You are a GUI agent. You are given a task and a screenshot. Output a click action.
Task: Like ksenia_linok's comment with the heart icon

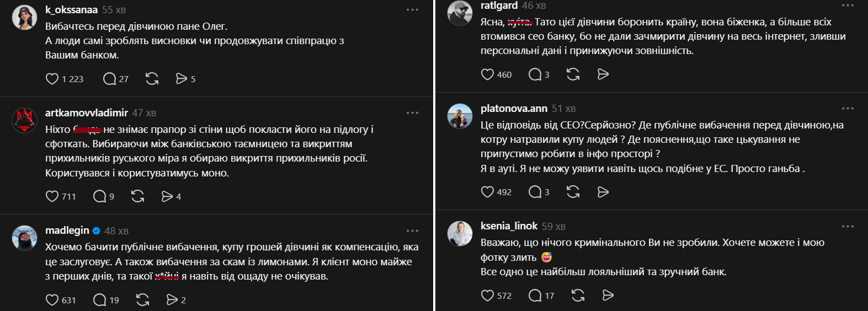pos(487,296)
